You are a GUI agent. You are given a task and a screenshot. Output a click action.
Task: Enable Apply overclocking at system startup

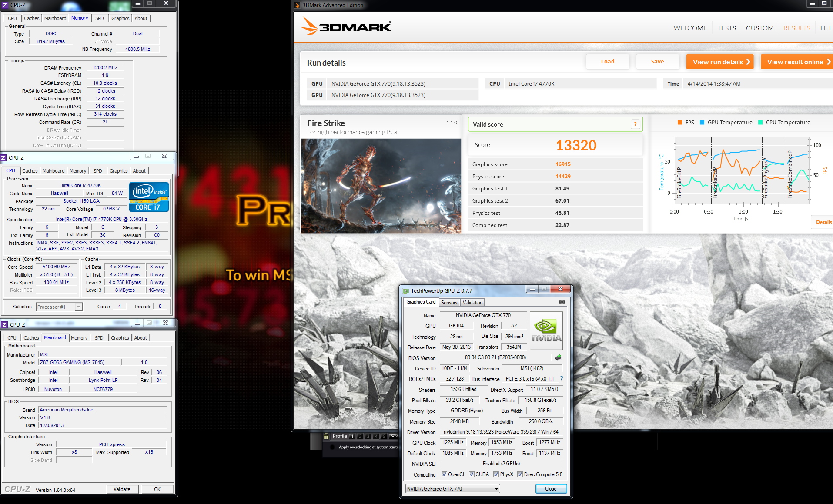332,447
